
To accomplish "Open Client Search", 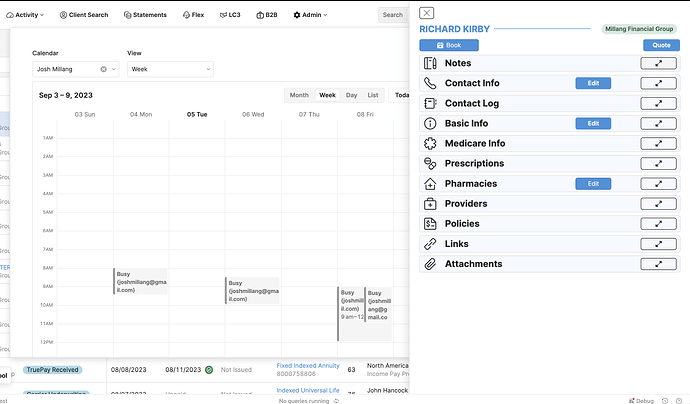I will click(x=84, y=15).
